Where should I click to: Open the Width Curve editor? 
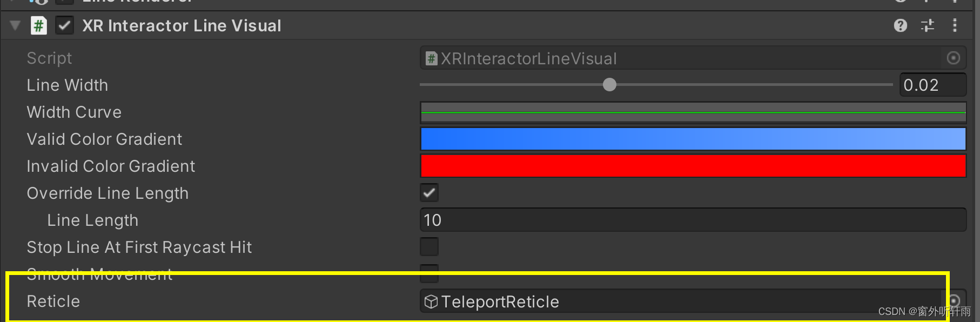[x=693, y=112]
